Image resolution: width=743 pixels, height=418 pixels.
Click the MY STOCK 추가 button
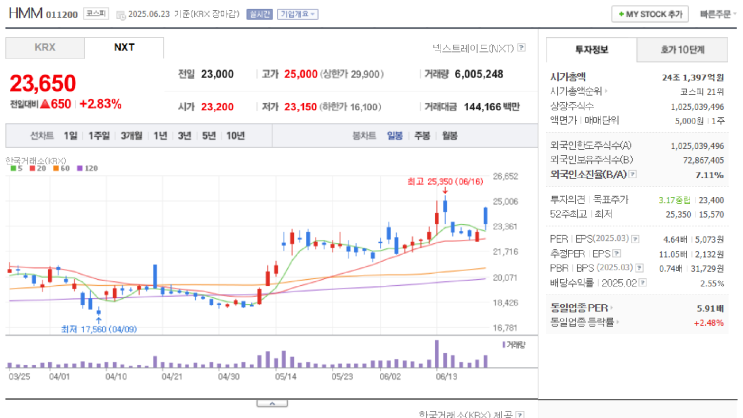(650, 14)
